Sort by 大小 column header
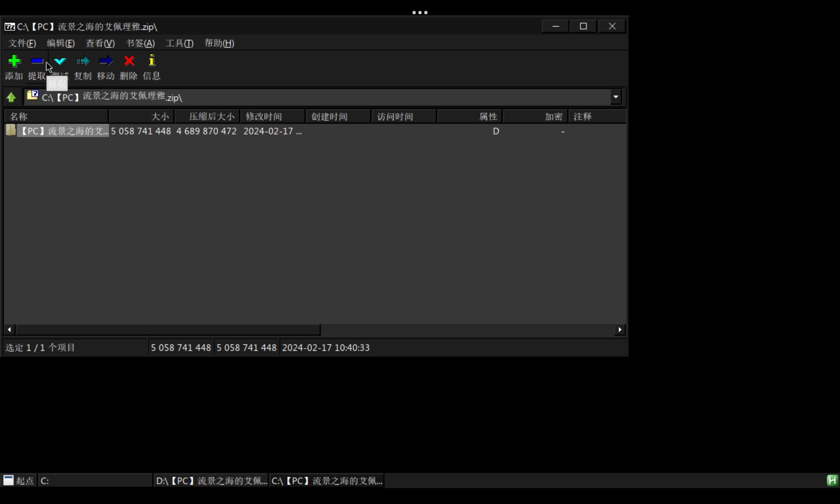 click(141, 116)
